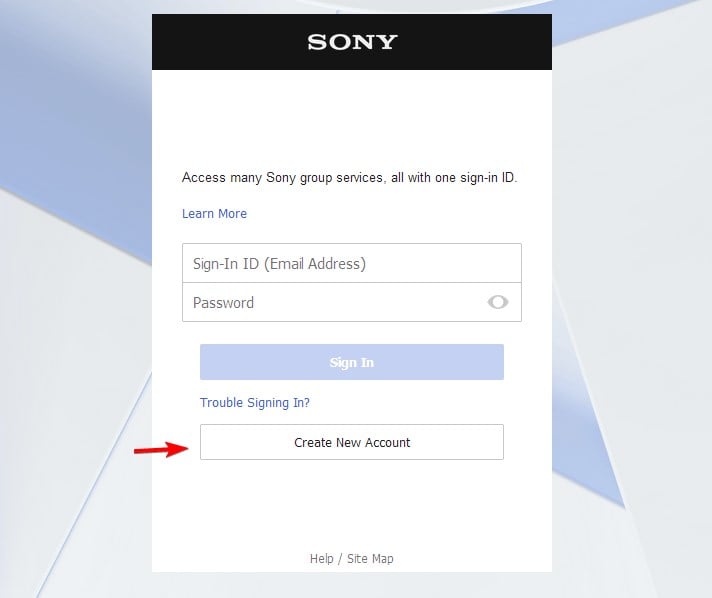Open the Site Map footer link
The image size is (712, 598).
click(x=370, y=558)
